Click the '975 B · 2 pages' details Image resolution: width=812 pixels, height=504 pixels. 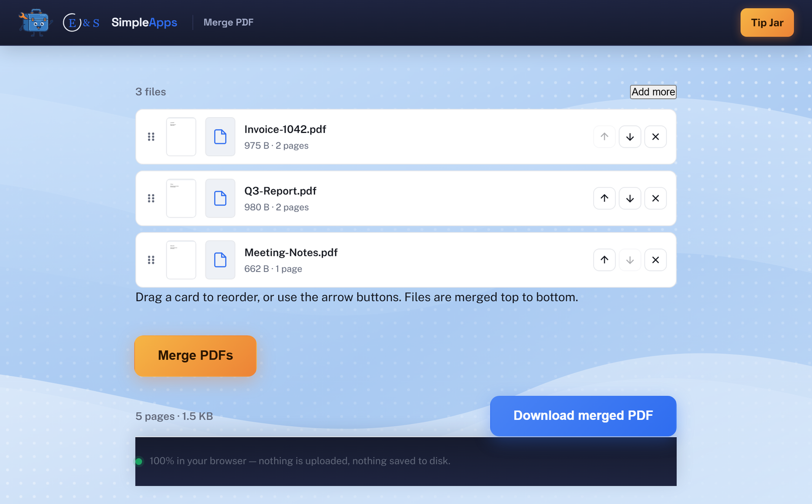point(276,146)
